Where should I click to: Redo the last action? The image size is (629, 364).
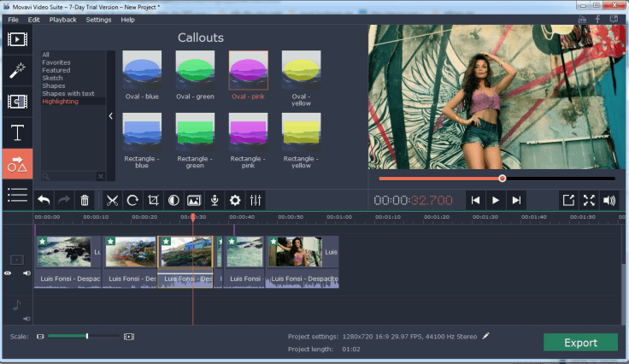pyautogui.click(x=64, y=200)
